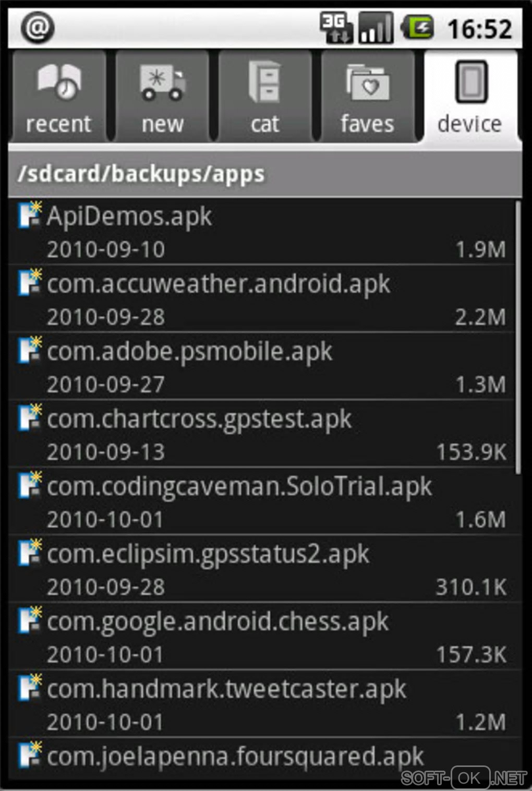Image resolution: width=532 pixels, height=791 pixels.
Task: Select the device tab
Action: 470,97
